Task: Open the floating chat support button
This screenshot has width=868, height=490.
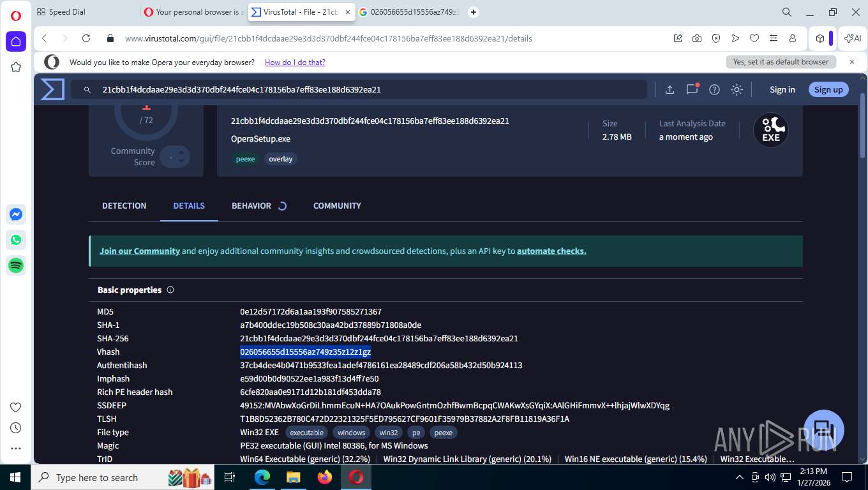Action: pos(823,430)
